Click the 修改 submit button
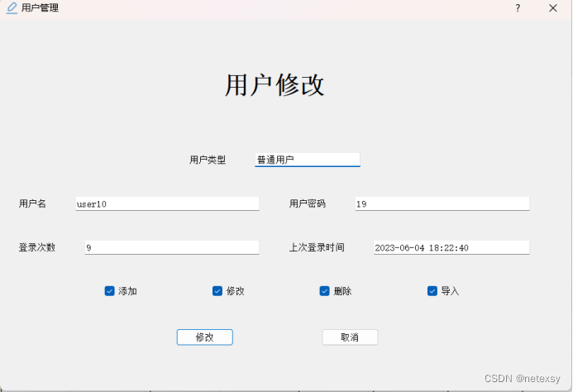 [205, 337]
